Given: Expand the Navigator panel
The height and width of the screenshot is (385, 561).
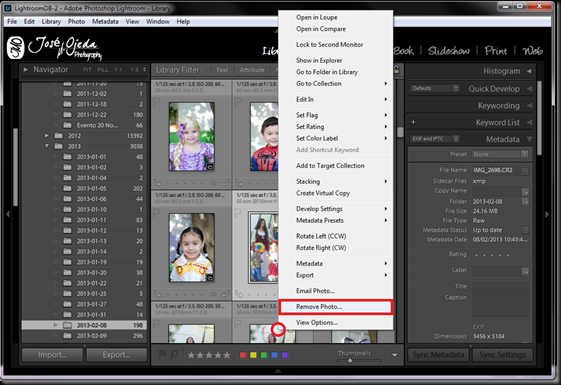Looking at the screenshot, I should coord(25,69).
